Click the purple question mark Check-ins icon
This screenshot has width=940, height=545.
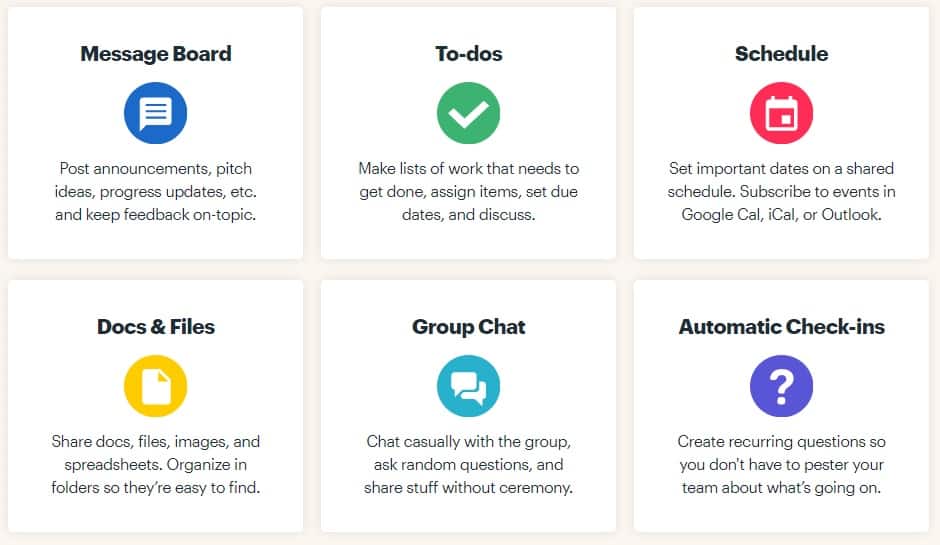(781, 386)
